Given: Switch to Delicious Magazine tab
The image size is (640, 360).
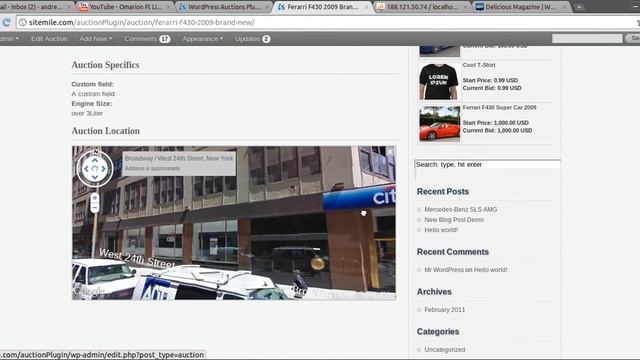Looking at the screenshot, I should point(521,7).
